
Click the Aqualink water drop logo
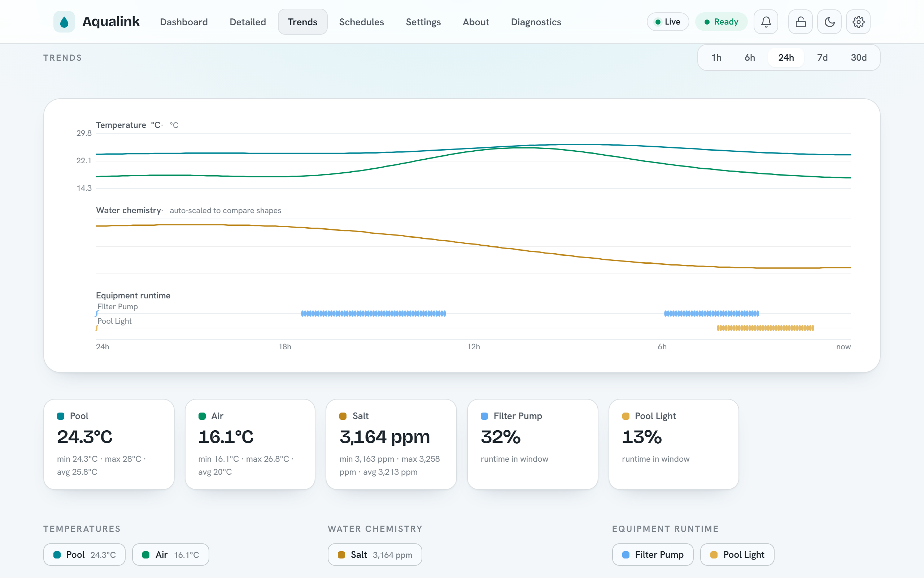click(x=64, y=22)
